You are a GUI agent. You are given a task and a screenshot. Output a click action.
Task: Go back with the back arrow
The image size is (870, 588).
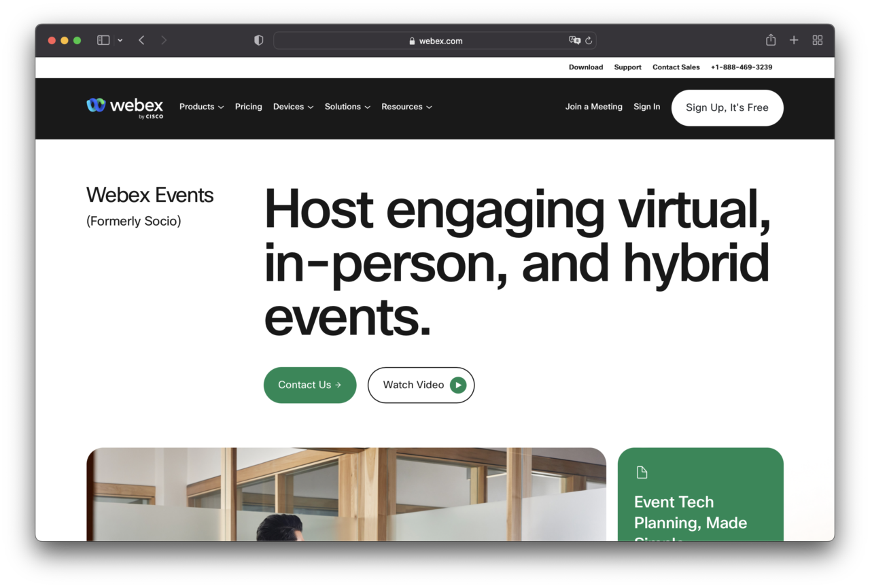141,40
